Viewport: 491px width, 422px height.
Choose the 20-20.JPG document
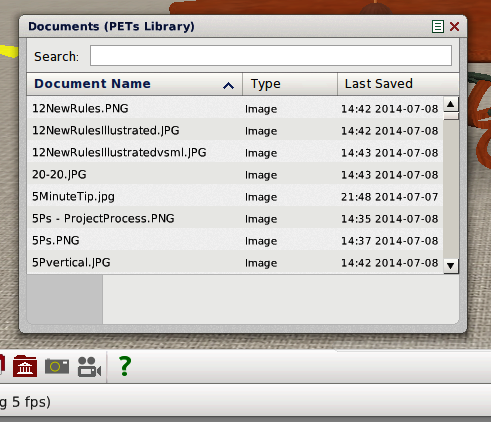(x=235, y=175)
